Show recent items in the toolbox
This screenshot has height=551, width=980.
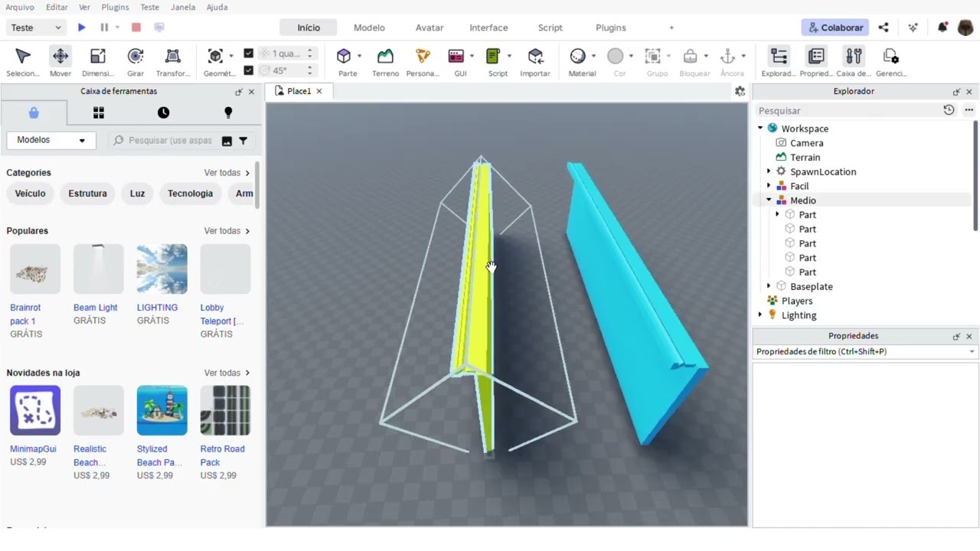tap(163, 112)
